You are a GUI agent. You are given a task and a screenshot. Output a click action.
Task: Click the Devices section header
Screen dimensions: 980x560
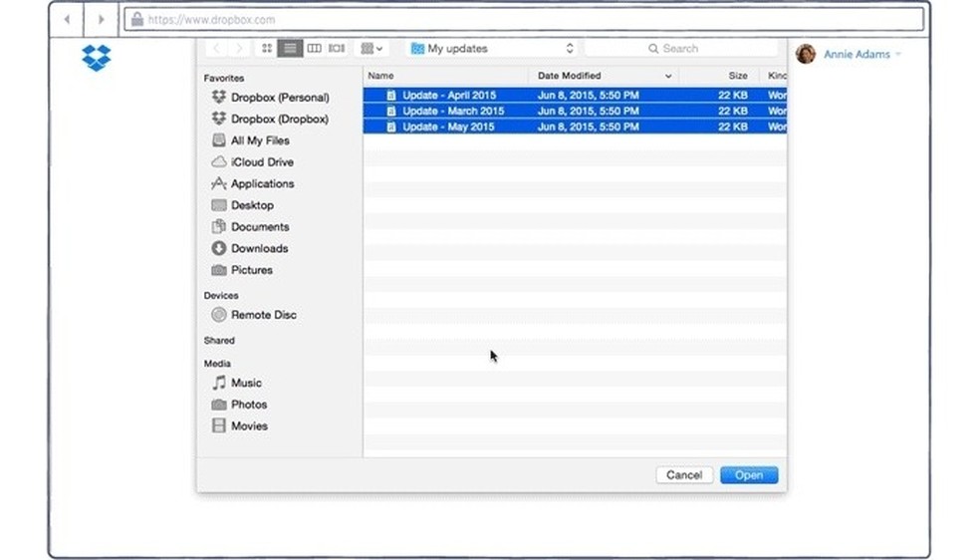[x=221, y=296]
